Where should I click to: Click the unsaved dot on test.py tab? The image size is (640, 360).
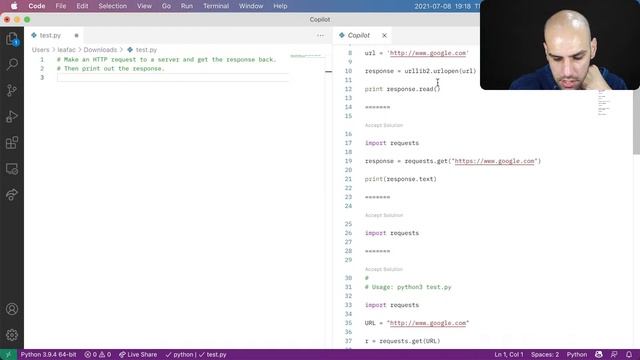pos(76,36)
